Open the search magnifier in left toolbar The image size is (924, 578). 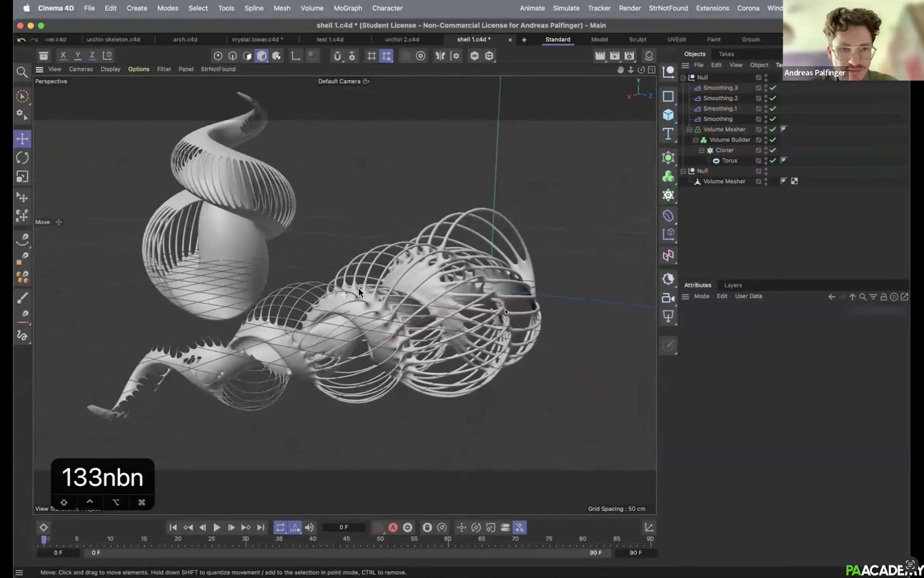point(22,72)
